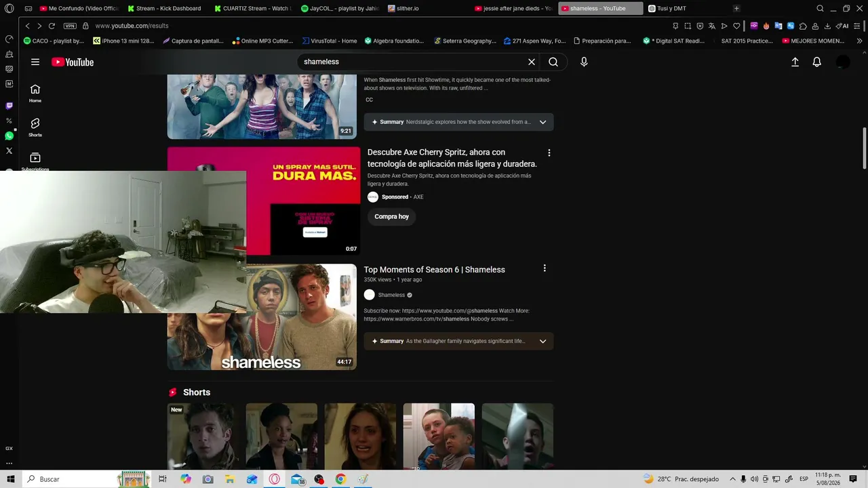Open taskbar volume speaker control
The width and height of the screenshot is (868, 488).
[x=755, y=479]
